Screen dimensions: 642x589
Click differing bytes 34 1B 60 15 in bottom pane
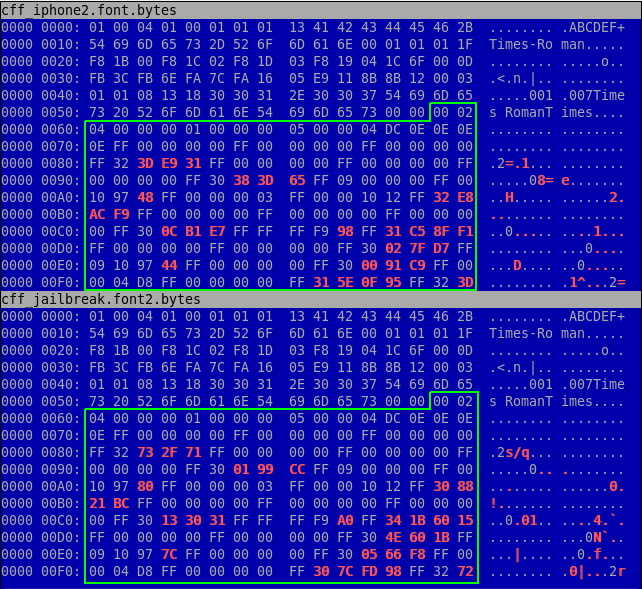427,519
